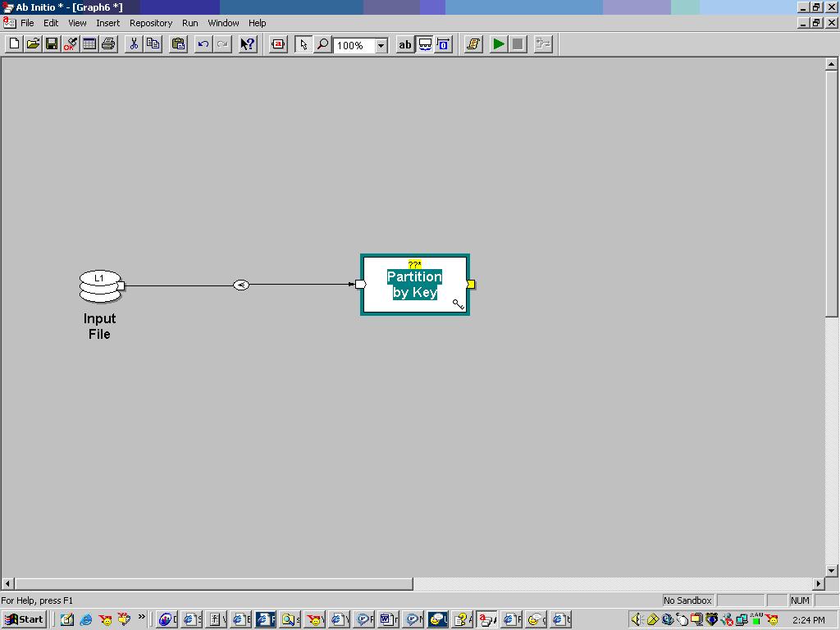Open the Run menu
This screenshot has width=840, height=630.
189,23
